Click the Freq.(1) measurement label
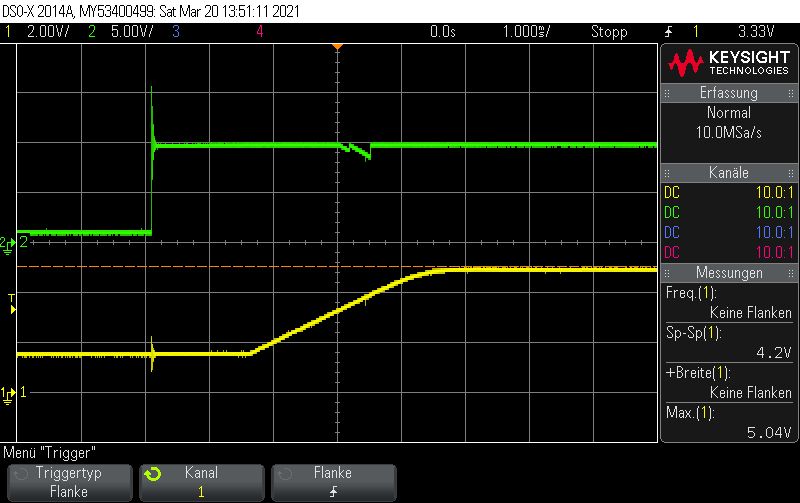Image resolution: width=800 pixels, height=503 pixels. pos(691,293)
